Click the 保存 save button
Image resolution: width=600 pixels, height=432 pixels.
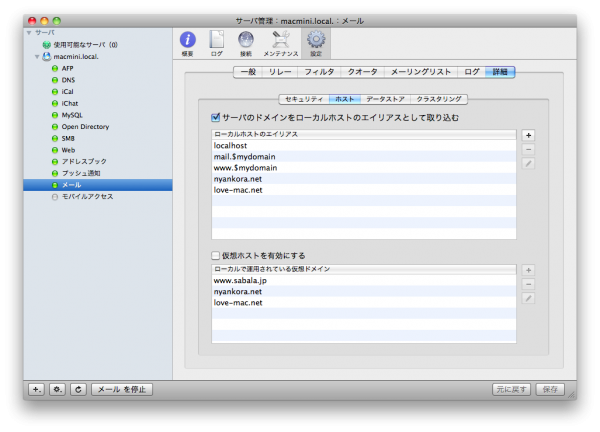[550, 390]
